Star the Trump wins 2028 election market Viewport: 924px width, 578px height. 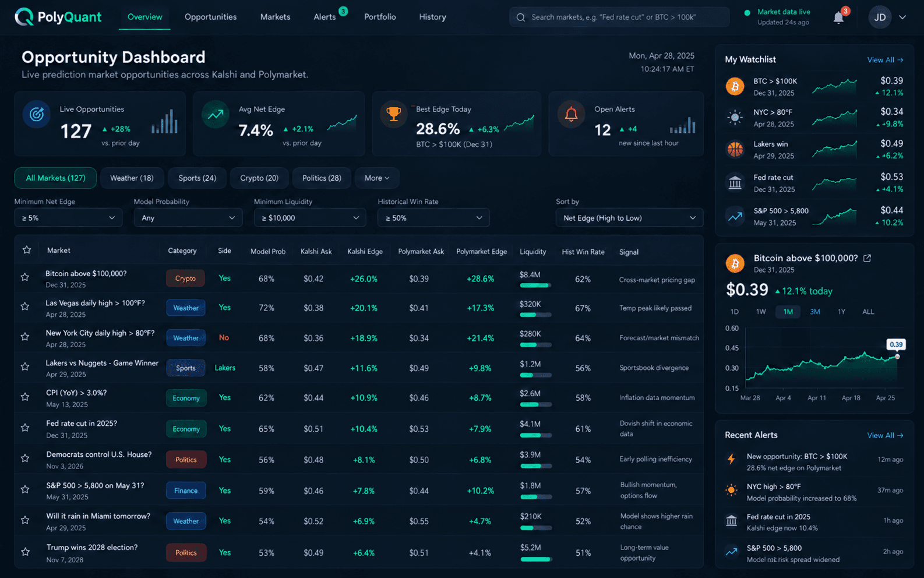(x=25, y=552)
